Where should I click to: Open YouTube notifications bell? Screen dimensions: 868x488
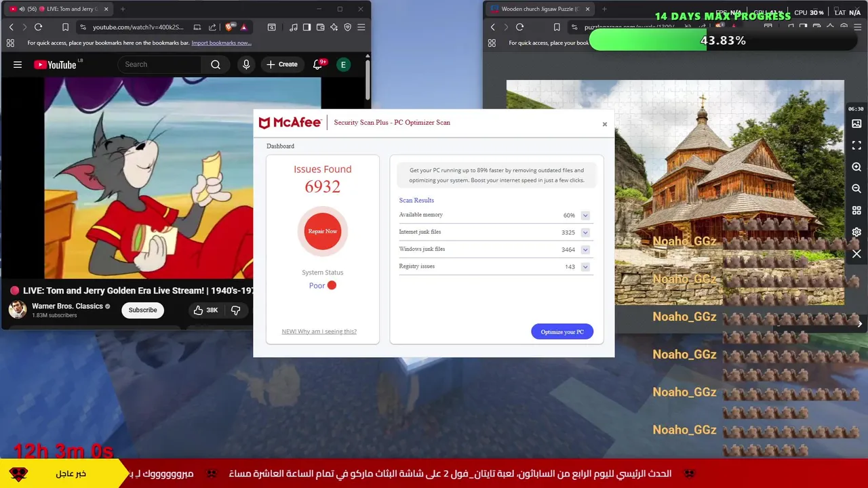[x=317, y=64]
